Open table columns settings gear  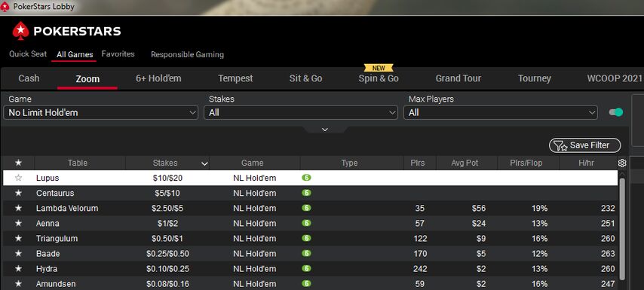pyautogui.click(x=622, y=163)
